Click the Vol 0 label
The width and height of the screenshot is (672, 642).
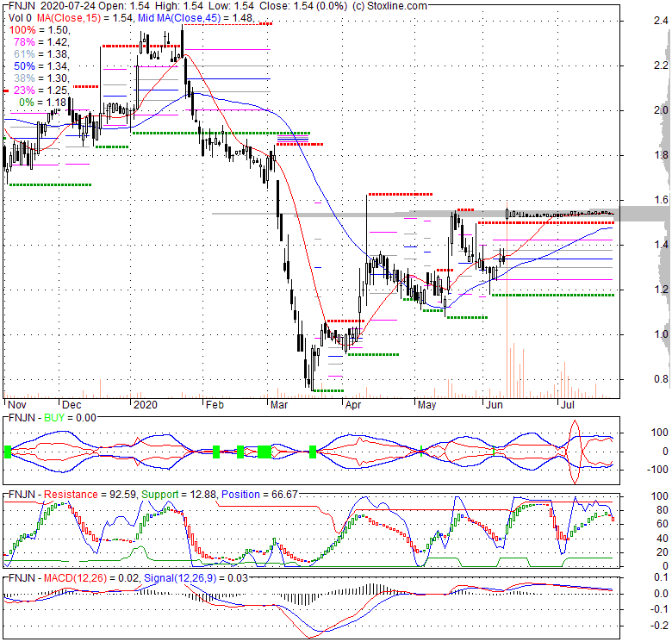pyautogui.click(x=20, y=18)
